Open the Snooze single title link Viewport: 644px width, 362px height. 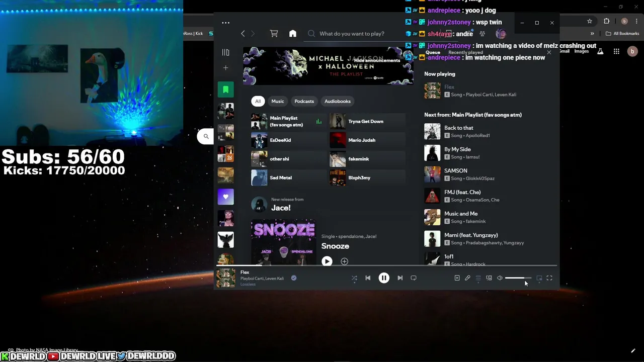click(x=335, y=246)
